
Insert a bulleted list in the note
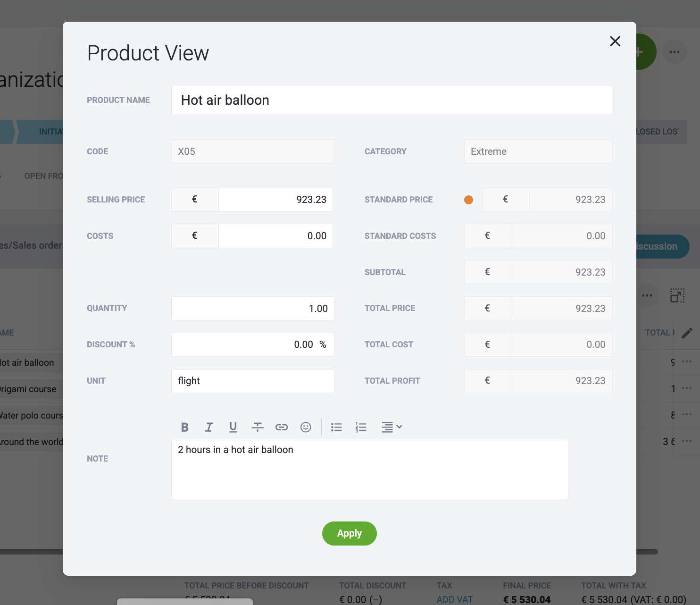(336, 427)
